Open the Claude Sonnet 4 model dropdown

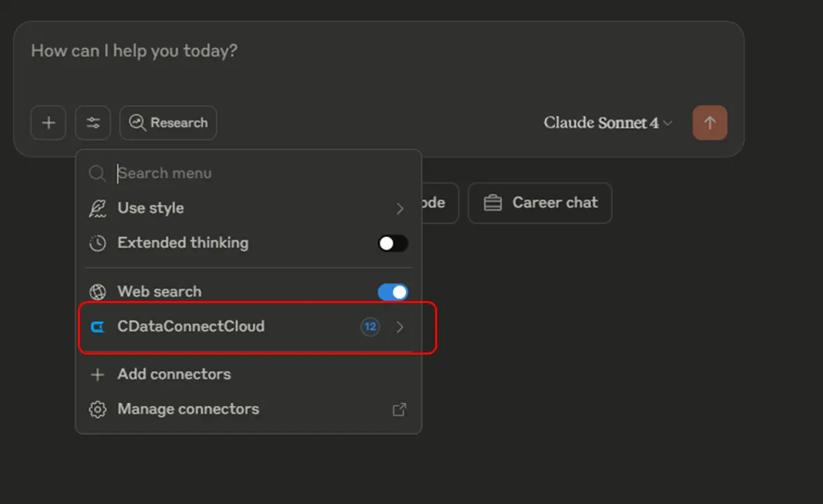(608, 123)
